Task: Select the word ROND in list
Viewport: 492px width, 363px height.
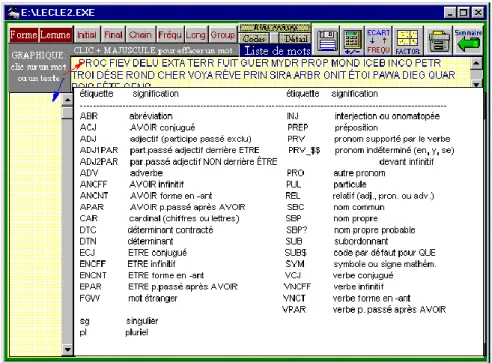Action: point(140,75)
